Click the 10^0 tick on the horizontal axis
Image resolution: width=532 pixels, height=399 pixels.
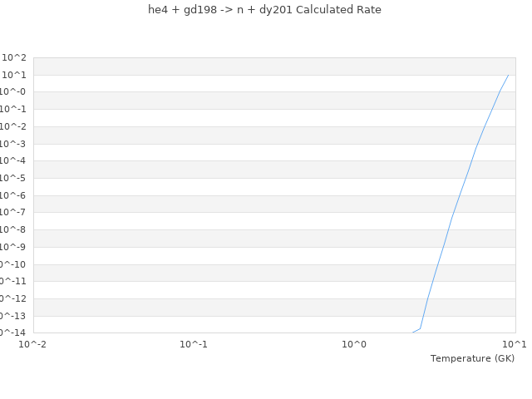pos(354,344)
